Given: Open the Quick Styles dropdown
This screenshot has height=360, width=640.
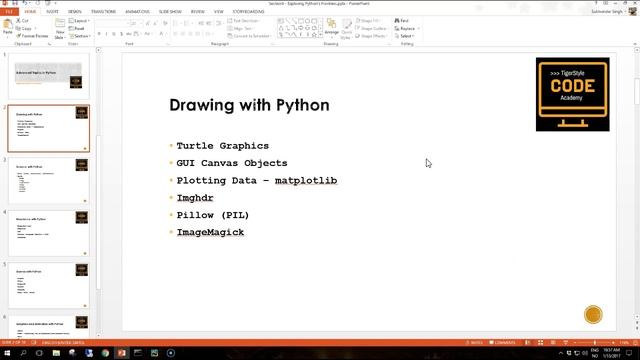Looking at the screenshot, I should tap(347, 29).
